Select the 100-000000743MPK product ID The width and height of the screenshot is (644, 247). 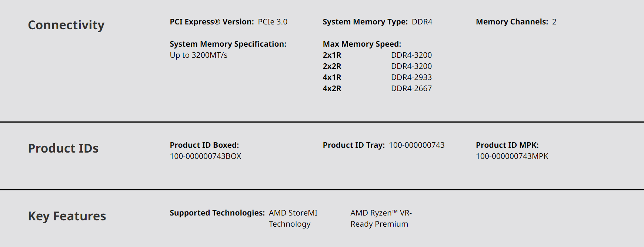point(512,156)
